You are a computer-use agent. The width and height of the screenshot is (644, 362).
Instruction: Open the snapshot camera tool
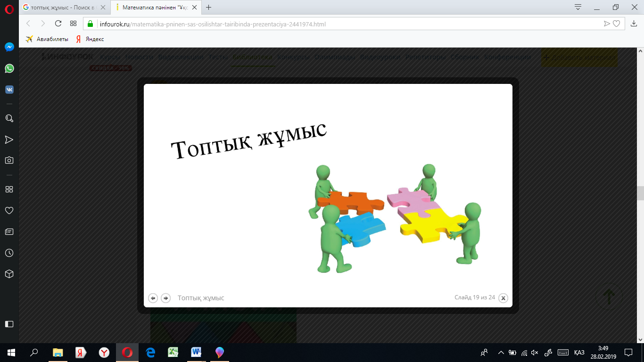9,160
